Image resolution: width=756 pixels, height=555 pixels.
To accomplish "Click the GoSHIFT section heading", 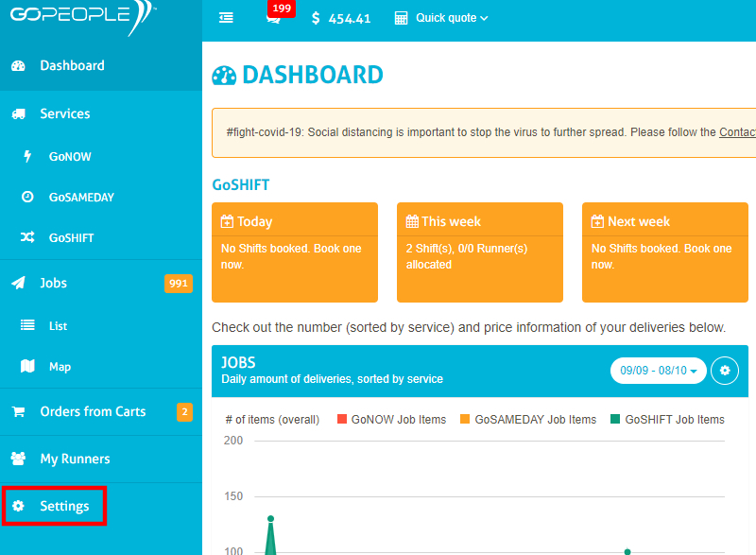I will (241, 184).
